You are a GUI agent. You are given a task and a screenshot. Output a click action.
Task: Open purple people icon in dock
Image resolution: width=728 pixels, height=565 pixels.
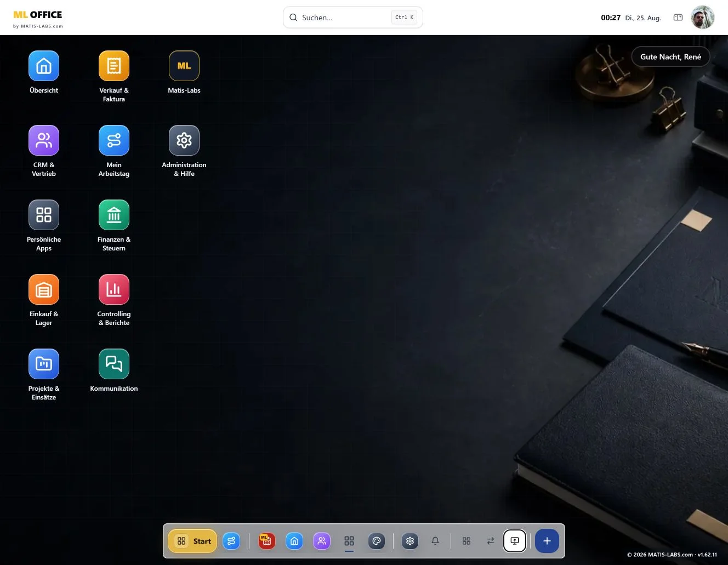pyautogui.click(x=322, y=541)
